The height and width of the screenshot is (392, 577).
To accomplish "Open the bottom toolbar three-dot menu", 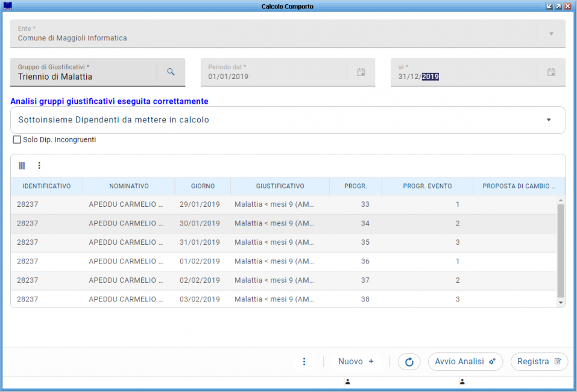I will coord(304,362).
